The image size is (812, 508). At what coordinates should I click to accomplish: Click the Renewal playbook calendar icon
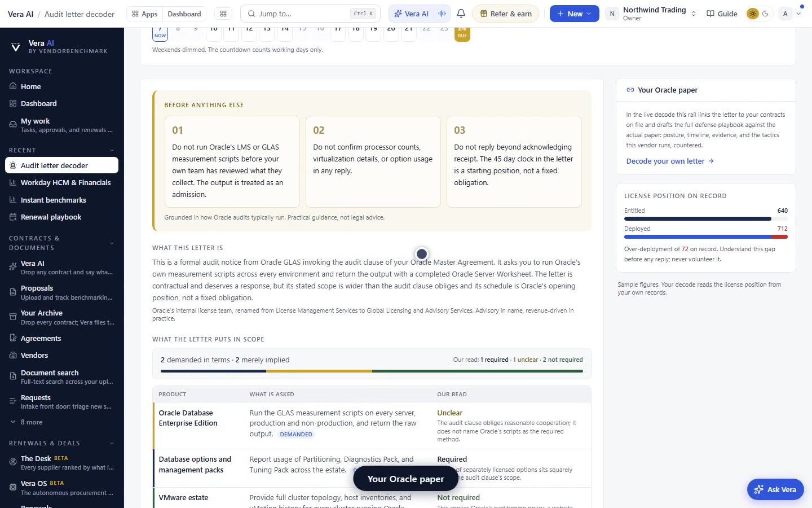(13, 217)
